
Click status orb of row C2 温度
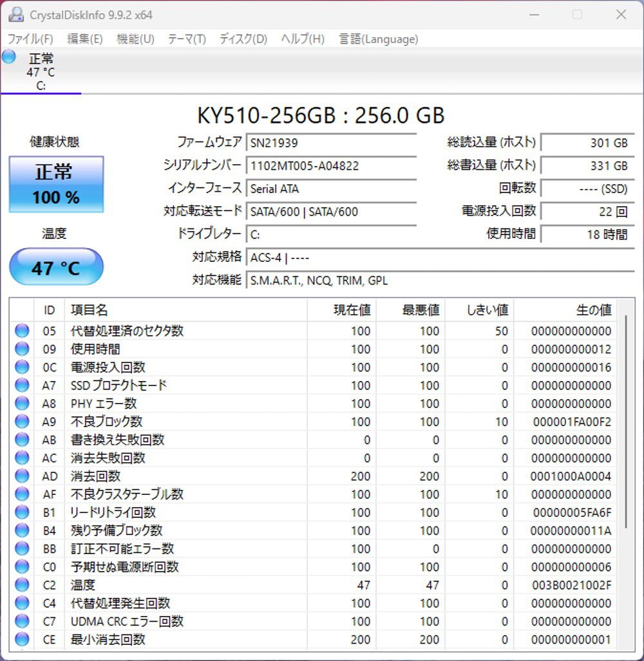click(22, 584)
